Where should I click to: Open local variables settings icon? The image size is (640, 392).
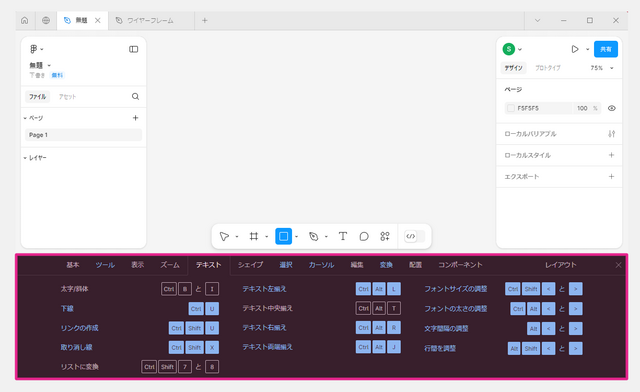[x=611, y=134]
